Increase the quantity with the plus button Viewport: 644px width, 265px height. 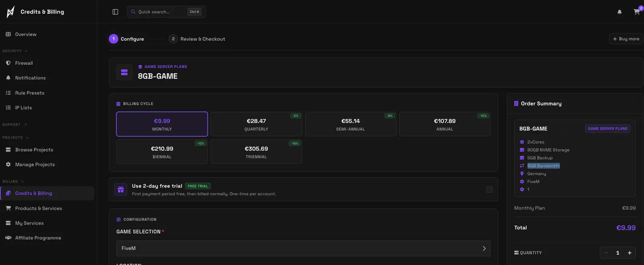(630, 253)
